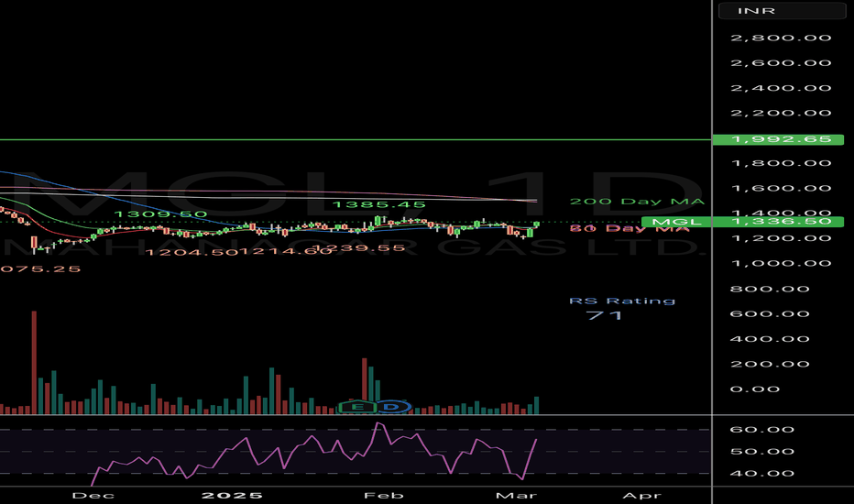Click the 0.00 price scale label

coord(755,389)
